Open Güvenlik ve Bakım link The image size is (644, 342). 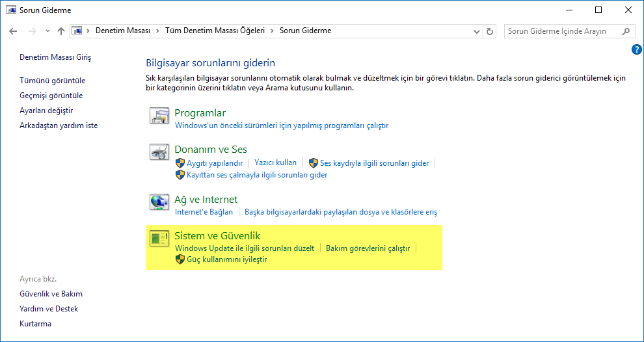51,294
